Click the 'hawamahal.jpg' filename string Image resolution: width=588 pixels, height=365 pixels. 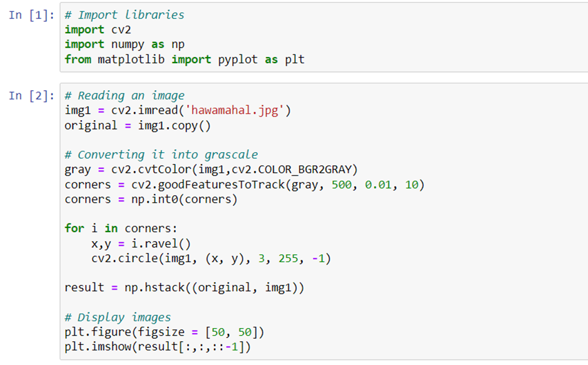pyautogui.click(x=235, y=110)
